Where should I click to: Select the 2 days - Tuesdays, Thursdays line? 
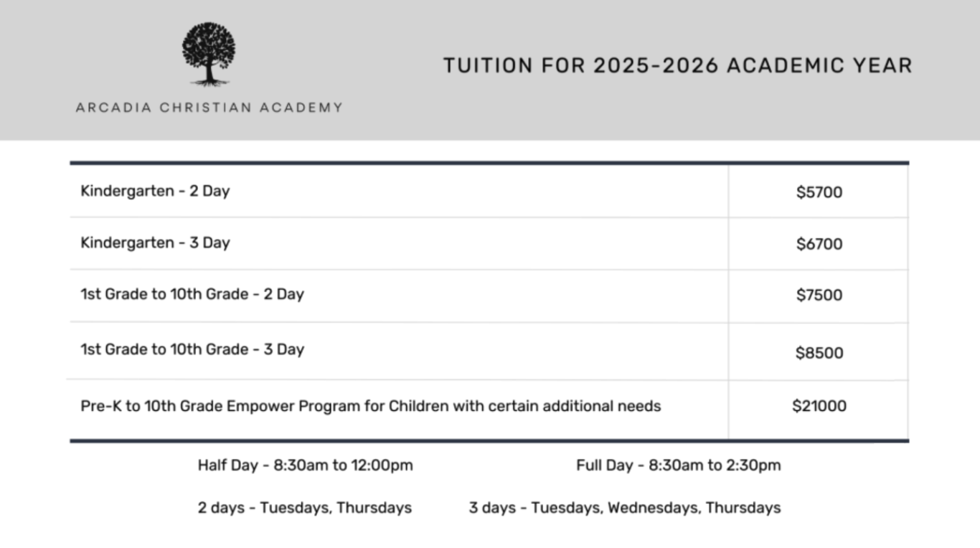(x=304, y=508)
